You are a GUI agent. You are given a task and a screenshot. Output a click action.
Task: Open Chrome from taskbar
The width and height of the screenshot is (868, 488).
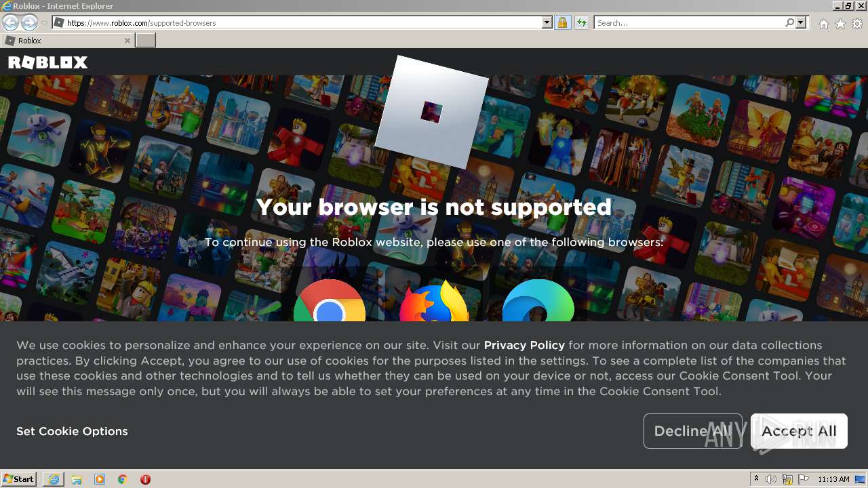(x=123, y=479)
